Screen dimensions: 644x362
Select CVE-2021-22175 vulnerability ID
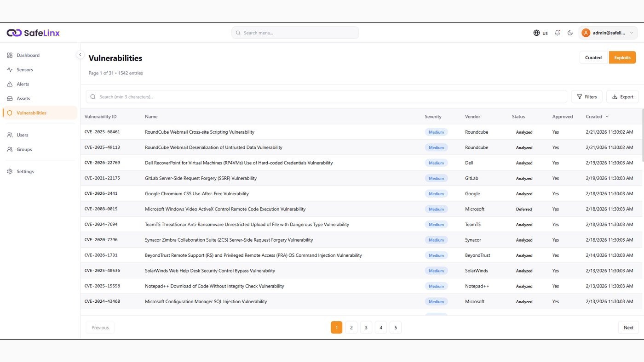102,178
